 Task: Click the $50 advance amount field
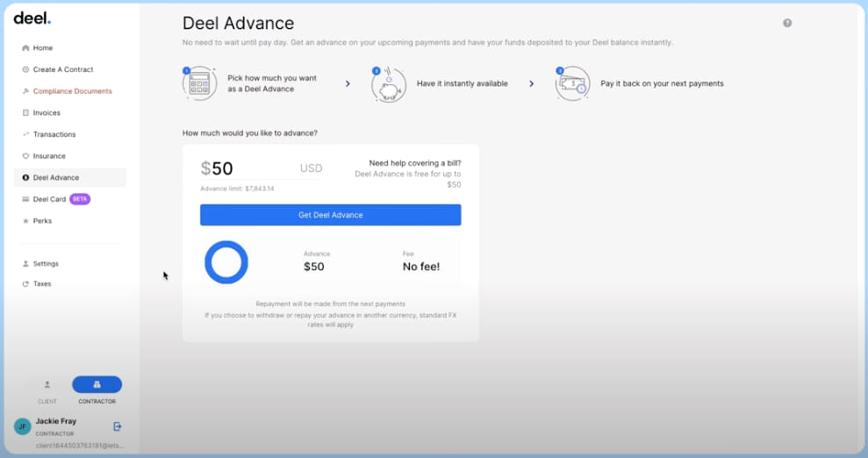point(262,168)
